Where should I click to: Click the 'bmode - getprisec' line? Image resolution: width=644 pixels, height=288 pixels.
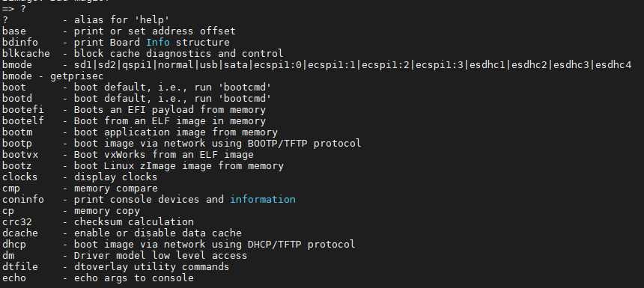pos(53,76)
